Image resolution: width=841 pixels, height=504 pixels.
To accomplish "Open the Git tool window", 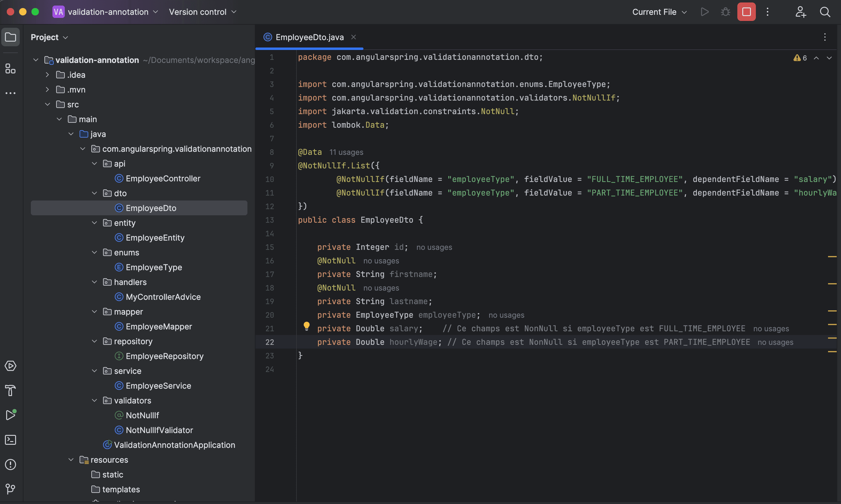I will point(10,489).
